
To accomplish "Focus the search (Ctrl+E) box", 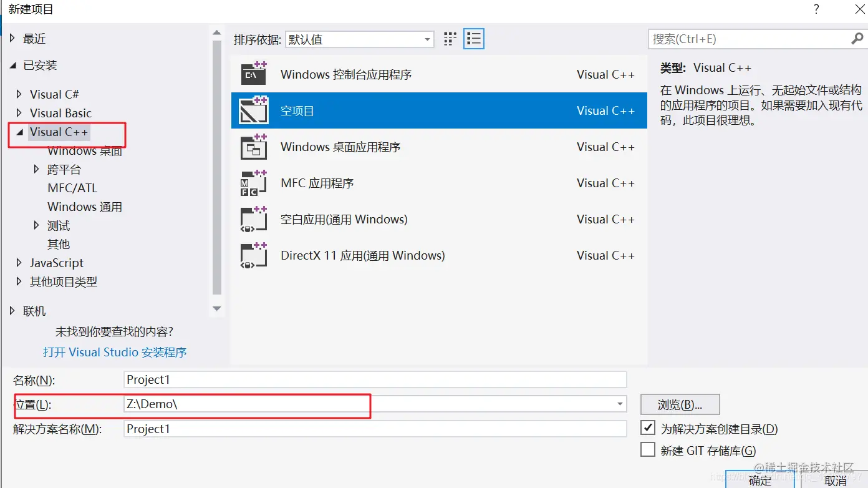I will click(x=750, y=39).
